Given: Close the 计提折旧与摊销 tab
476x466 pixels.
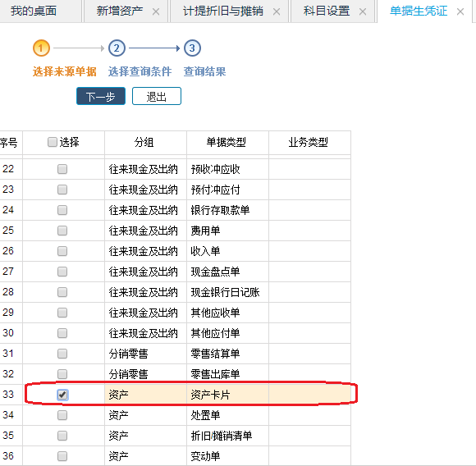Looking at the screenshot, I should tap(277, 11).
